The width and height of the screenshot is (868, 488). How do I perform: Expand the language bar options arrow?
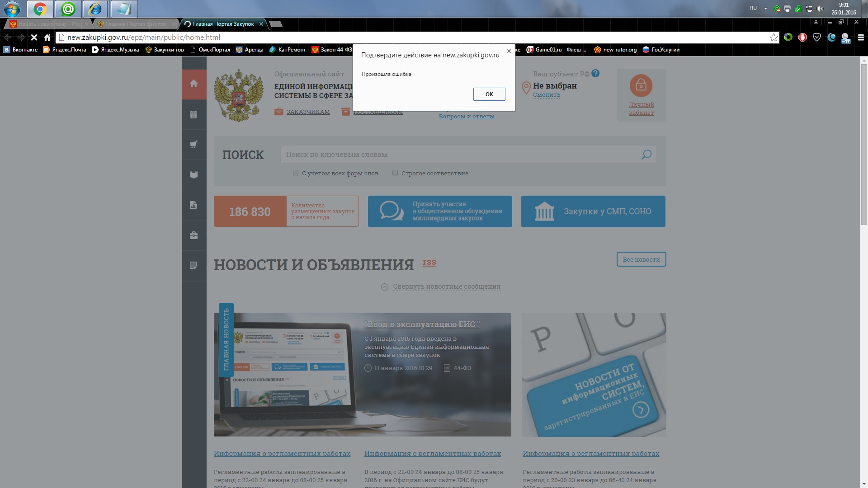click(x=765, y=8)
